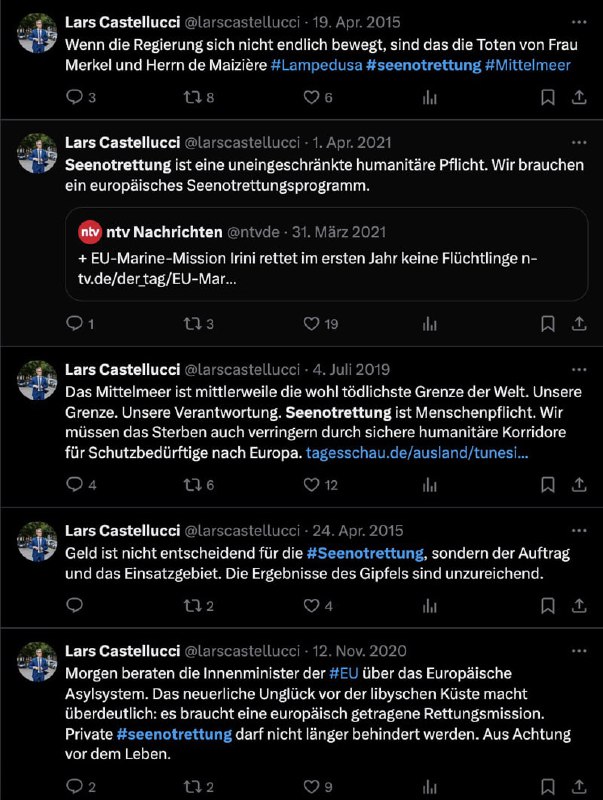This screenshot has height=800, width=603.
Task: Open Lars Castellucci's avatar on the 2019 tweet
Action: pyautogui.click(x=38, y=381)
